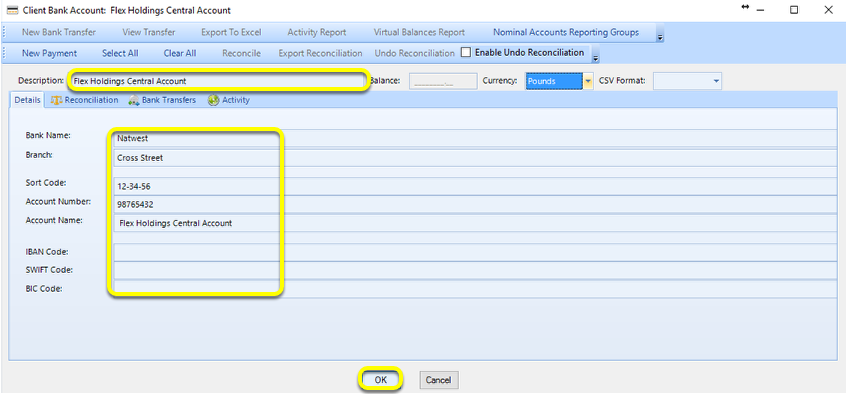This screenshot has width=846, height=394.
Task: Enable Undo Reconciliation checkbox
Action: [466, 52]
